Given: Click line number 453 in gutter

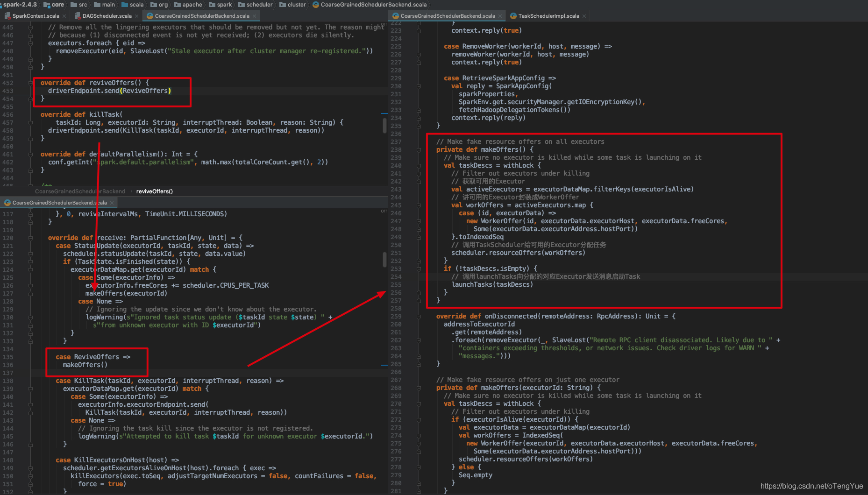Looking at the screenshot, I should click(8, 91).
